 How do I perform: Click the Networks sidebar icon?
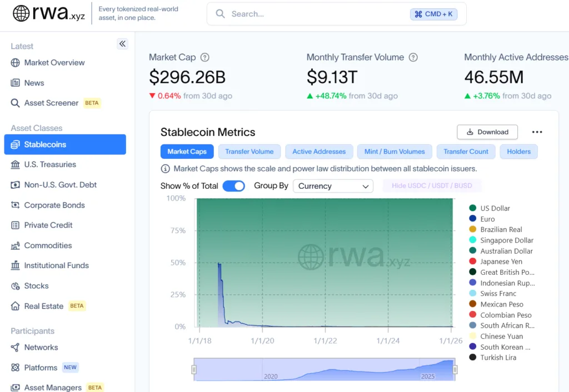tap(15, 348)
